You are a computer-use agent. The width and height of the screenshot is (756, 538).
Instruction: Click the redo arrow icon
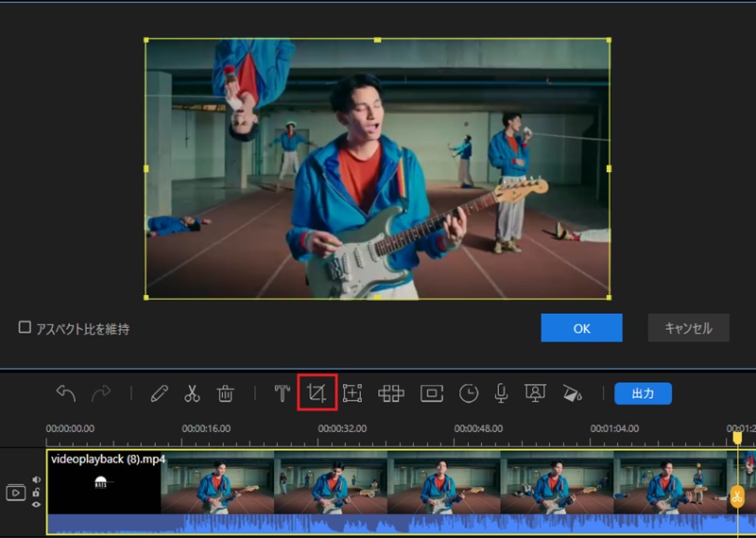[101, 393]
